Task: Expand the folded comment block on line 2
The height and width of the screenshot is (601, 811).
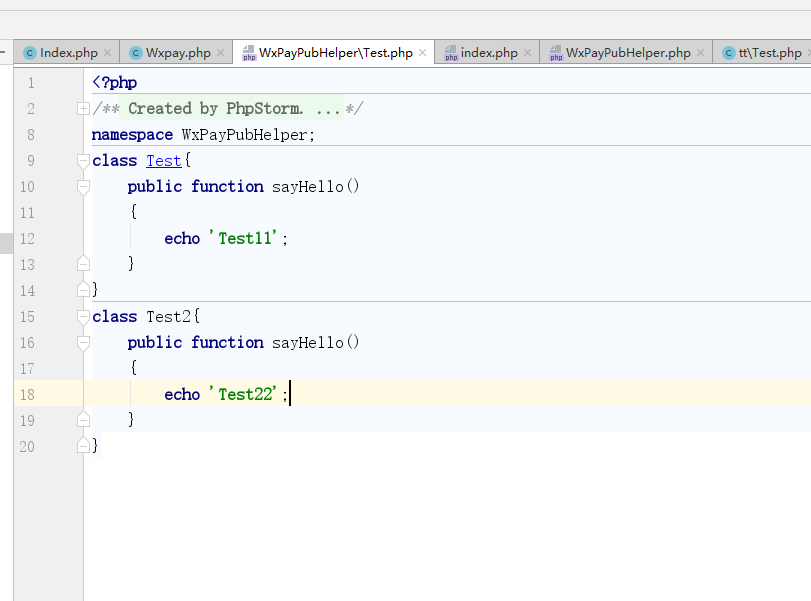Action: point(83,108)
